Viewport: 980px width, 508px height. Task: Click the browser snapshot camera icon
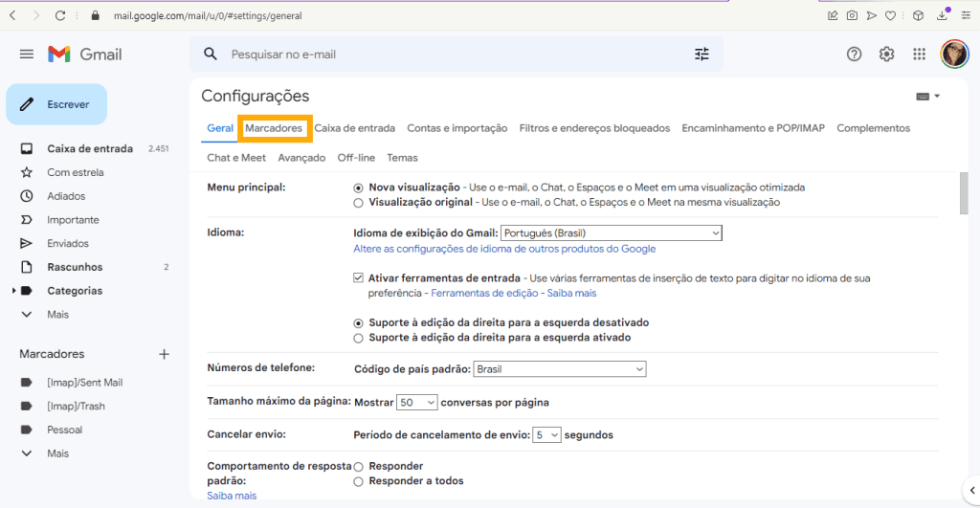pos(852,15)
